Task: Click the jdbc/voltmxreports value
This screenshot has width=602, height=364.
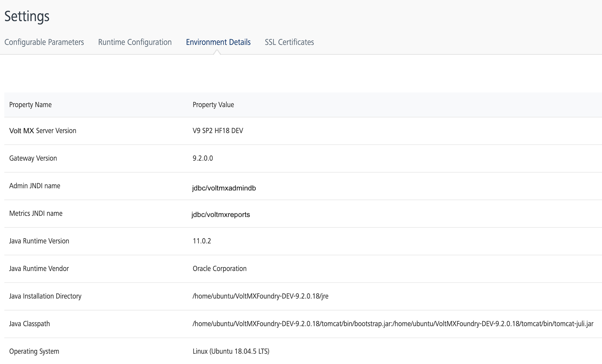Action: 221,215
